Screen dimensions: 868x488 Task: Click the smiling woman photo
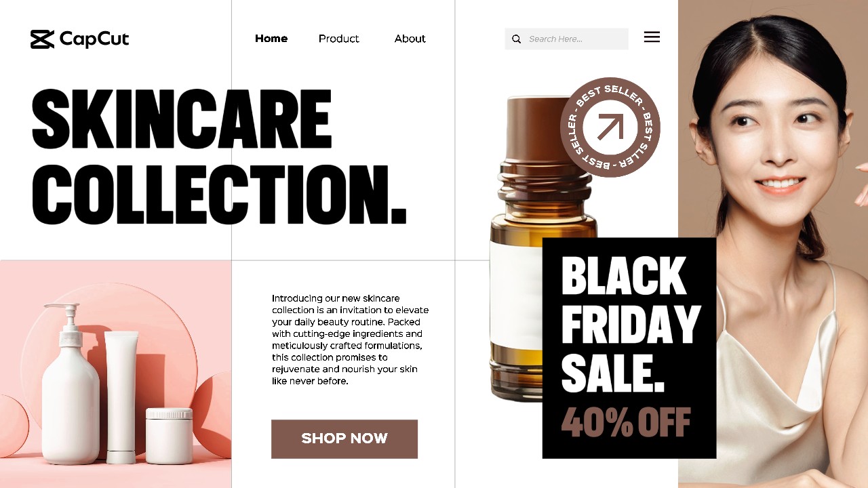pos(773,244)
